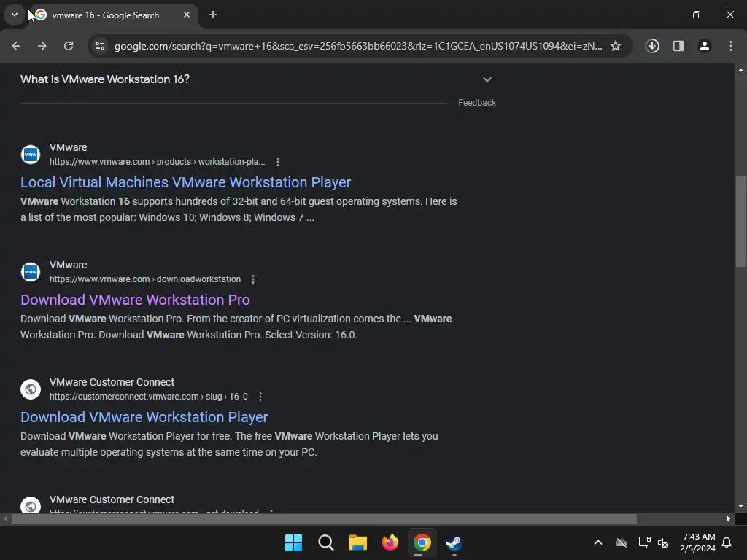Screen dimensions: 747x560
Task: Open Local Virtual Machines VMware Workstation Player result
Action: (x=185, y=182)
